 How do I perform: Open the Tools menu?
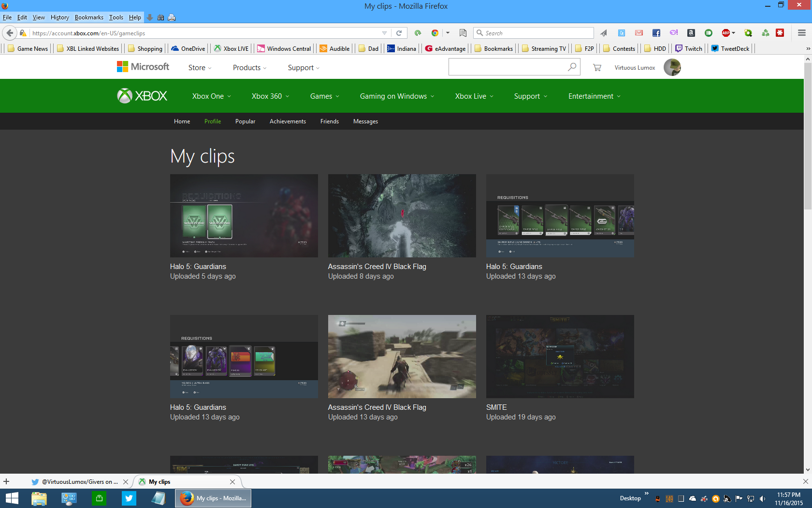116,17
